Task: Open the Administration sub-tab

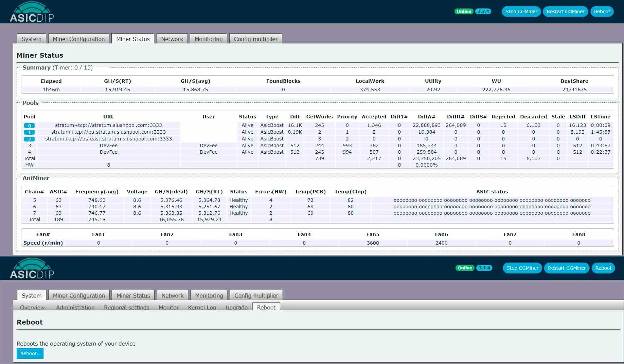Action: pyautogui.click(x=75, y=307)
